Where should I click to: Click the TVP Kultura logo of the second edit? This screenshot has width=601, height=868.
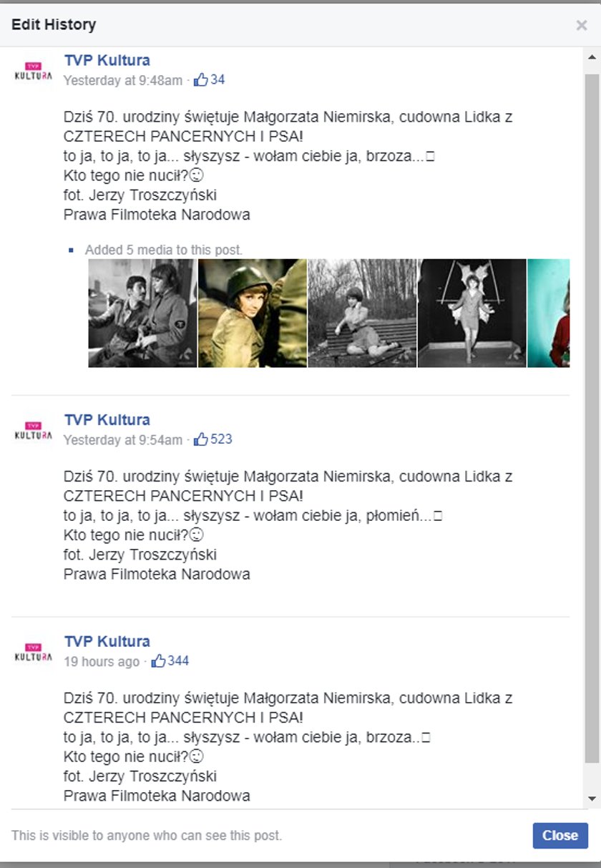[33, 431]
